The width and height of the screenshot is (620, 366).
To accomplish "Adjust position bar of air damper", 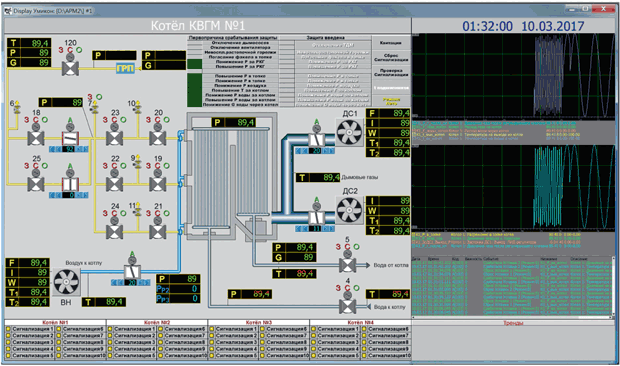I will pos(130,283).
